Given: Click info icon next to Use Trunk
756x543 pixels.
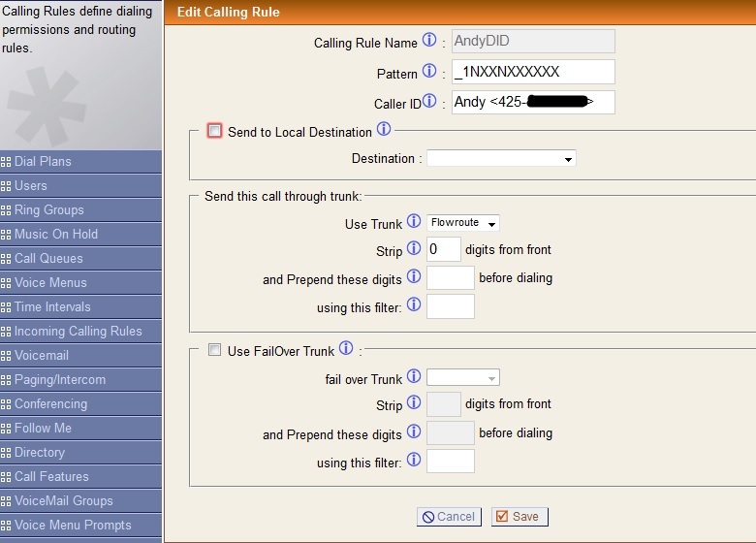Looking at the screenshot, I should point(414,221).
